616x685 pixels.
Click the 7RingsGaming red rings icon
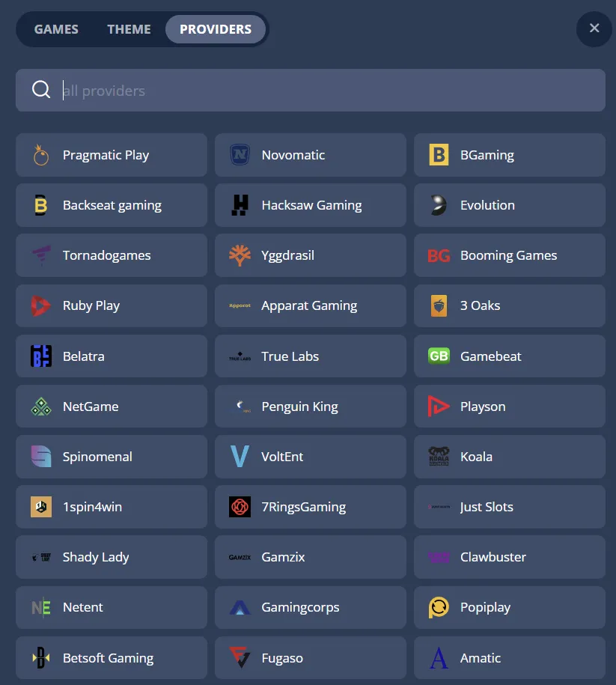coord(240,507)
